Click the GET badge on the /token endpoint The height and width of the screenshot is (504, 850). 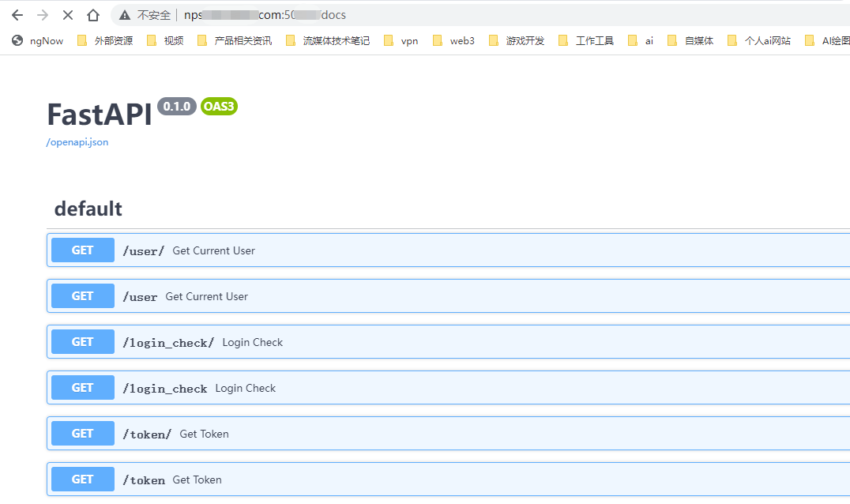[82, 479]
